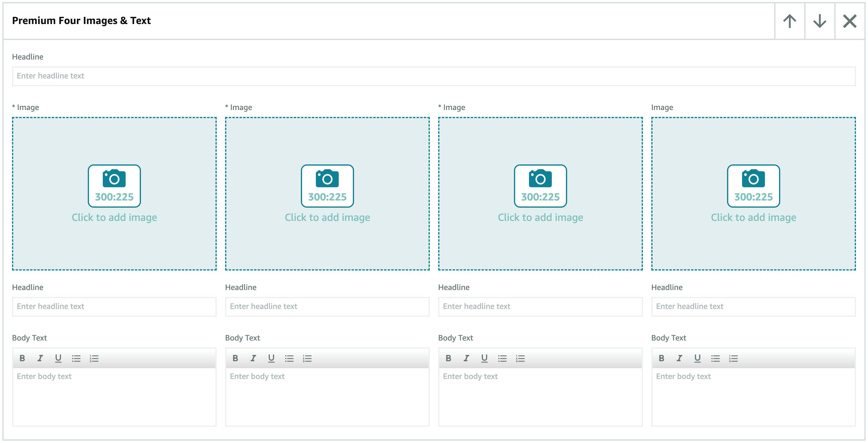Click third column headline text field
The image size is (868, 443).
click(540, 307)
